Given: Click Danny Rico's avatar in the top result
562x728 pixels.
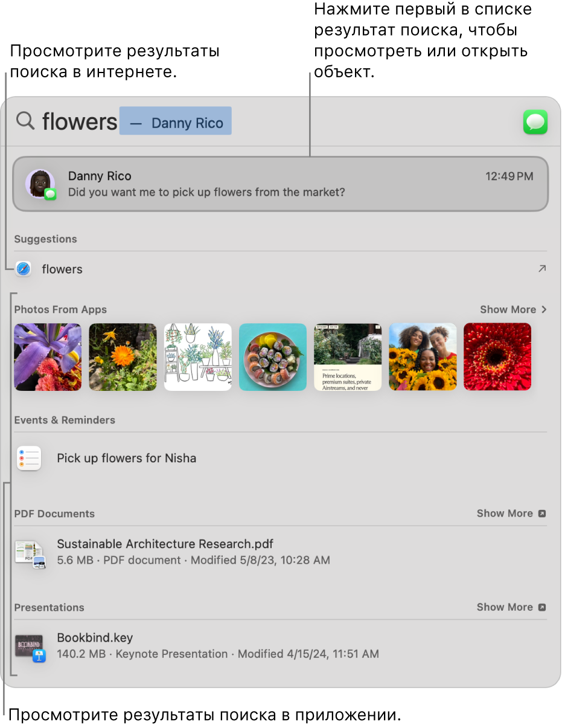Looking at the screenshot, I should [x=40, y=184].
